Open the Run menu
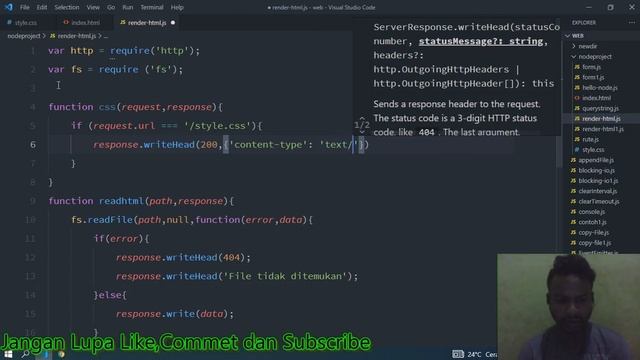 [128, 7]
